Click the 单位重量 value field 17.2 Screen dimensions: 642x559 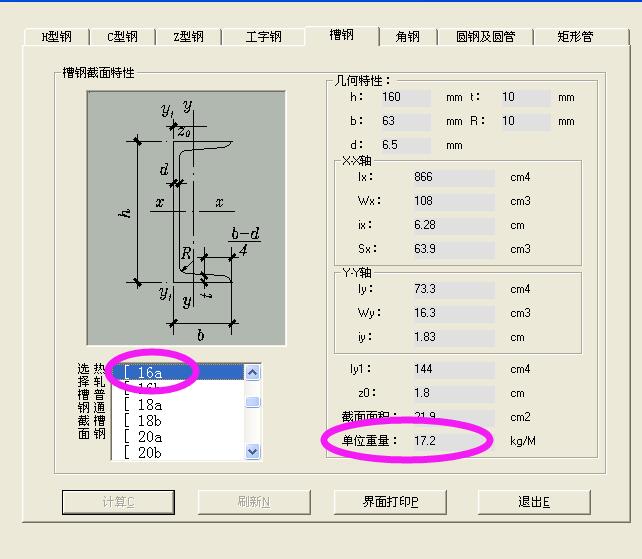[454, 441]
